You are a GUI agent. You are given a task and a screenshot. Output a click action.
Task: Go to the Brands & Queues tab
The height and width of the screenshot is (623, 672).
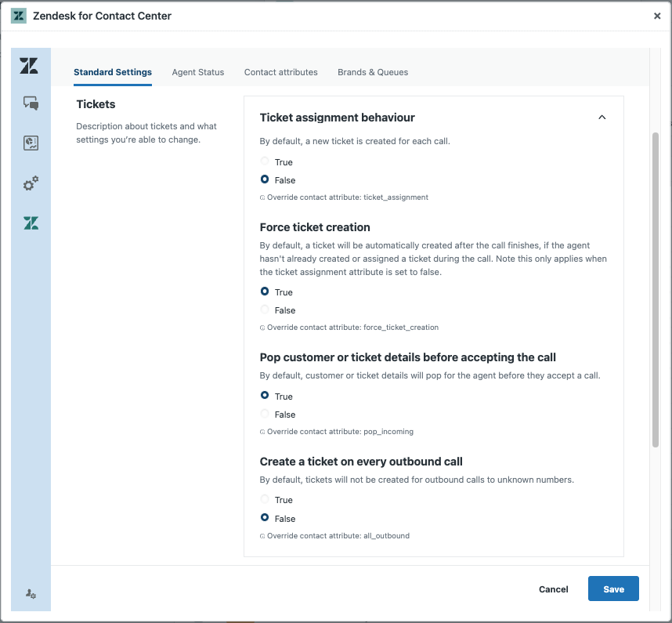[x=373, y=72]
